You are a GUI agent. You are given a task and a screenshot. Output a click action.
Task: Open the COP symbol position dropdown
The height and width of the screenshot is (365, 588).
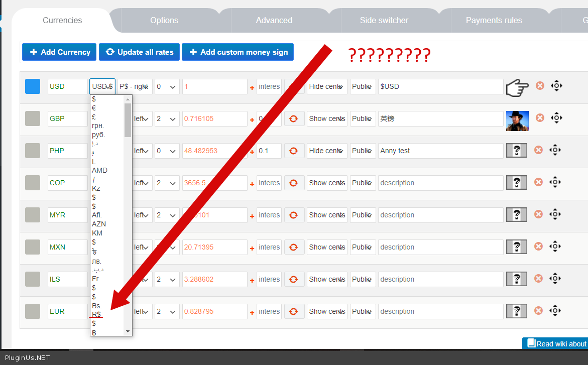[x=142, y=183]
